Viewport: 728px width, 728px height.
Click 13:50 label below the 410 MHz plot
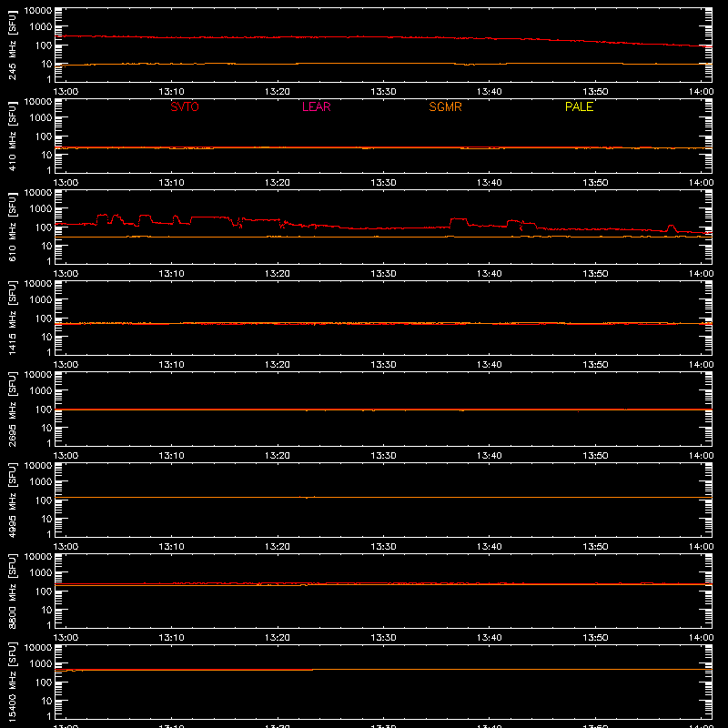coord(595,183)
